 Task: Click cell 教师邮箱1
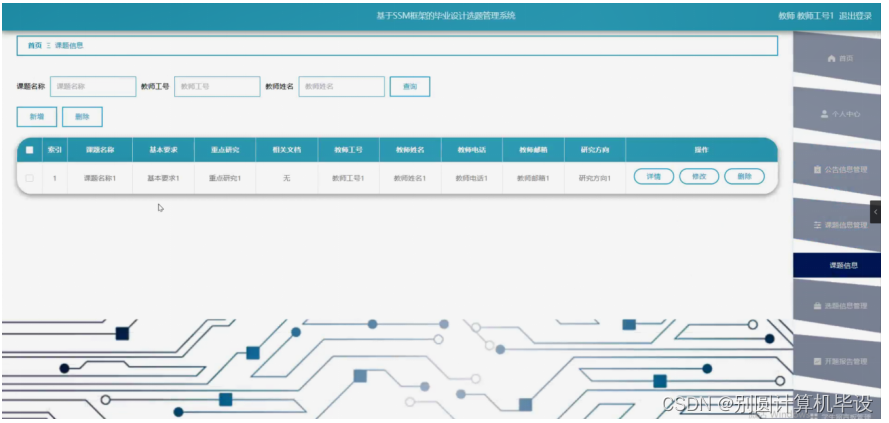click(x=533, y=178)
